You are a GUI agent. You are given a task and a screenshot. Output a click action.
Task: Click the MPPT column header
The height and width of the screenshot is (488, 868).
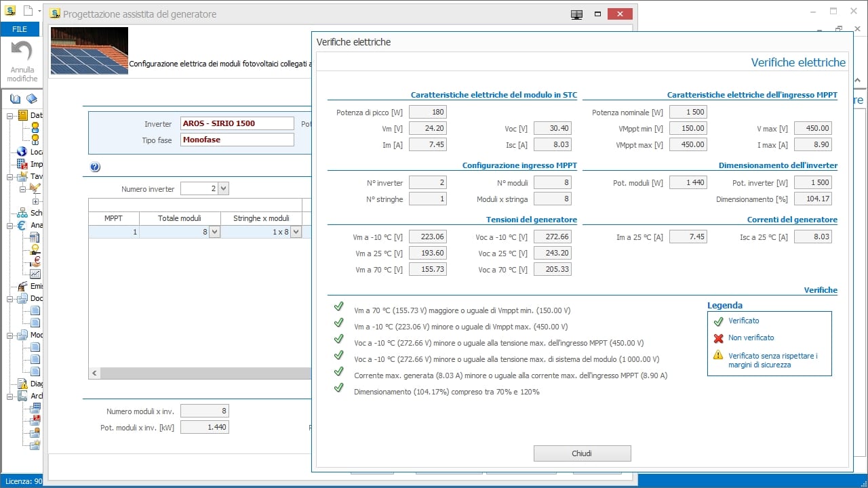click(x=114, y=218)
